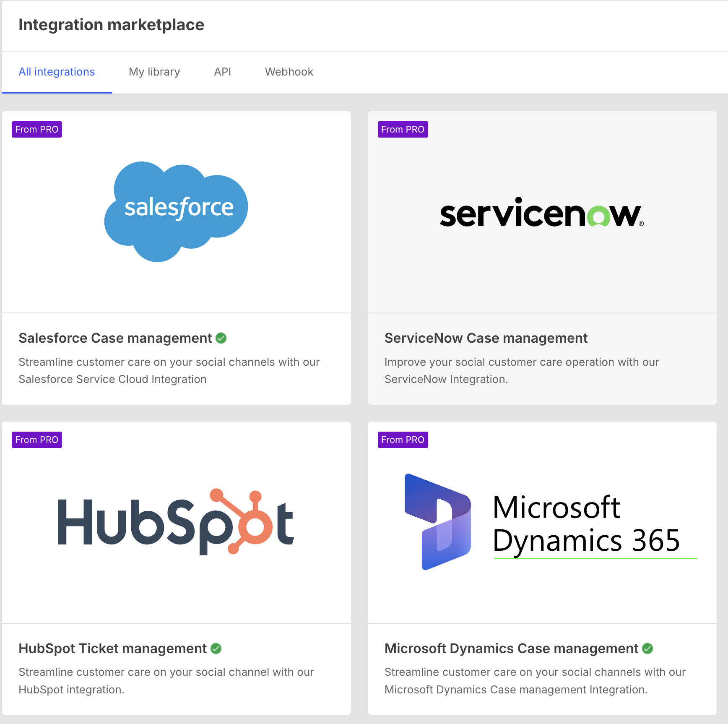Click the From PRO badge on HubSpot card
This screenshot has width=728, height=724.
[x=37, y=440]
